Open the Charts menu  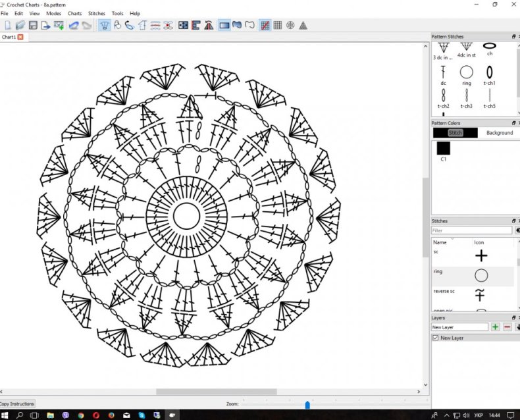[x=74, y=13]
